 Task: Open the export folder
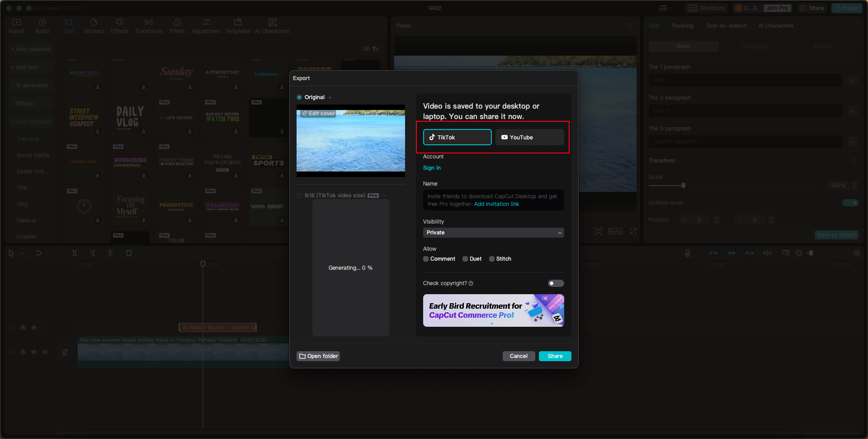[x=318, y=356]
